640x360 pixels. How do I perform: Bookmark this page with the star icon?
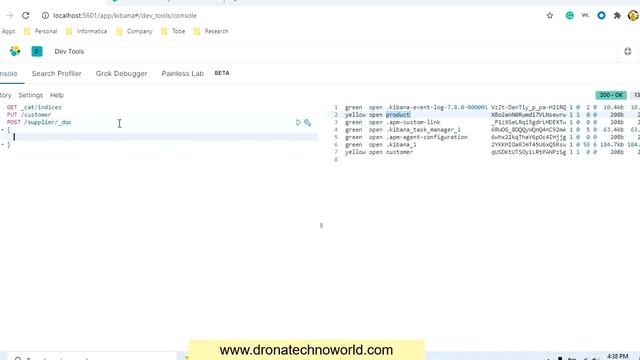click(x=550, y=16)
